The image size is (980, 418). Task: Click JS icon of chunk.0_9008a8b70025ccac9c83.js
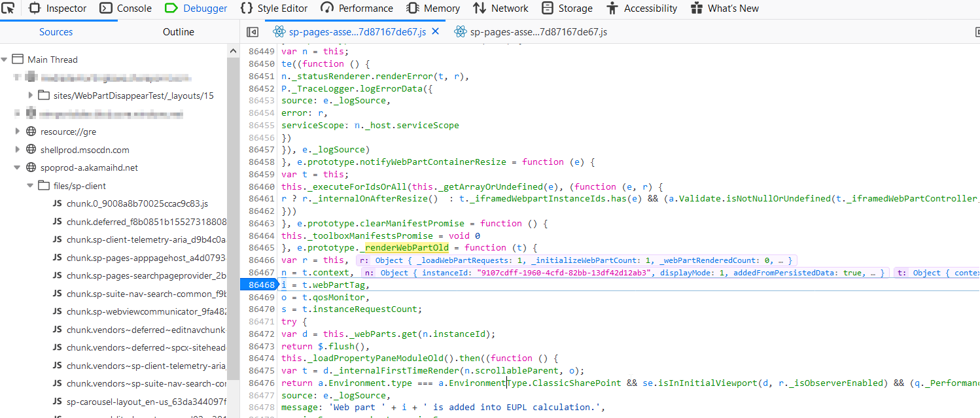tap(57, 203)
